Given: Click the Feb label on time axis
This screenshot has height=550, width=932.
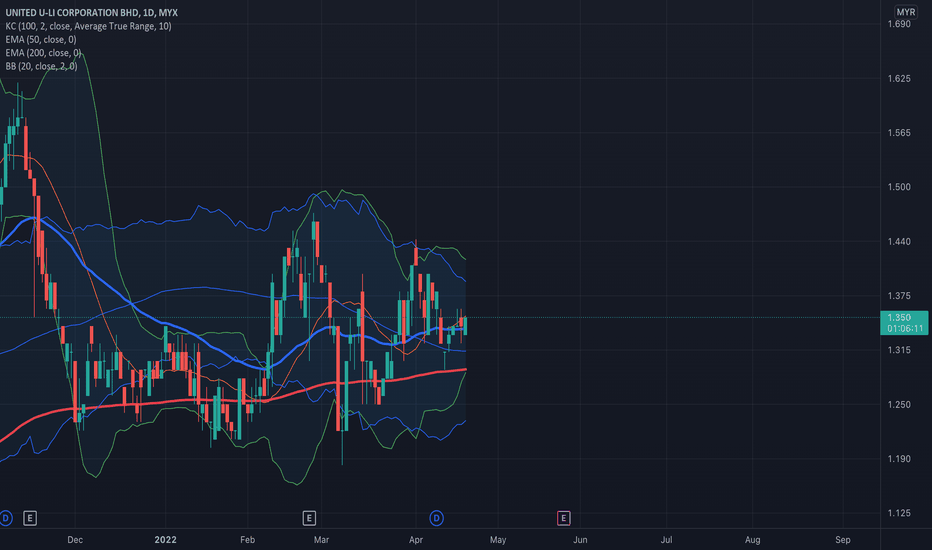Looking at the screenshot, I should (247, 540).
